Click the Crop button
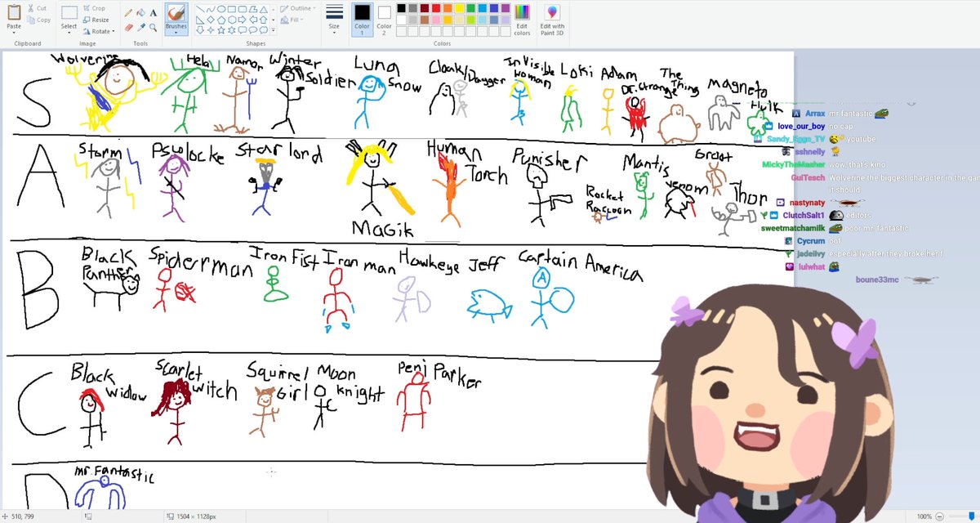This screenshot has height=523, width=980. (93, 8)
